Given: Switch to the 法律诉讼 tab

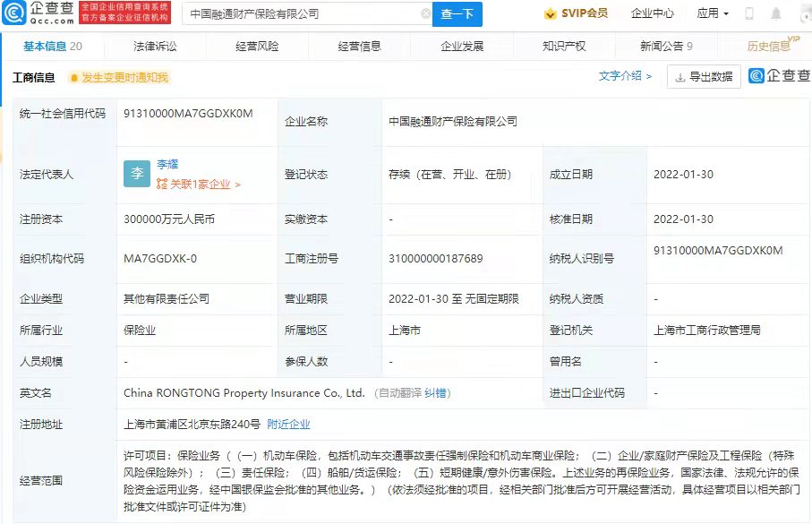Looking at the screenshot, I should pos(155,47).
